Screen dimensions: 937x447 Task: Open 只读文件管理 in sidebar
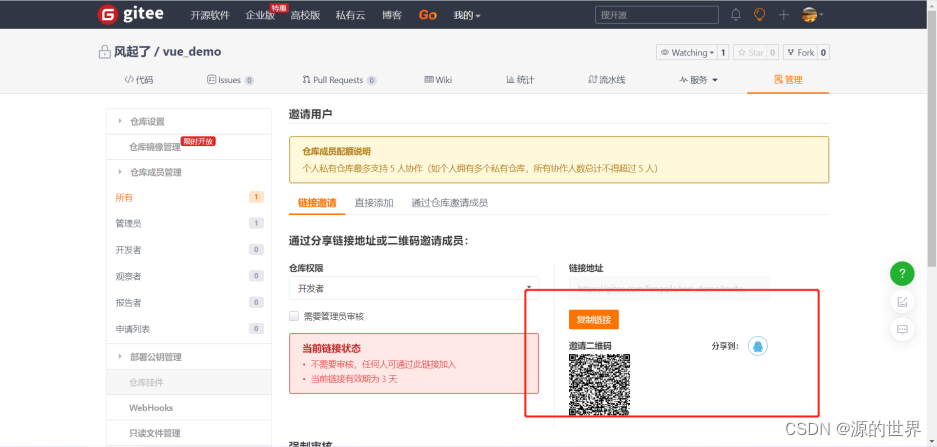(155, 433)
